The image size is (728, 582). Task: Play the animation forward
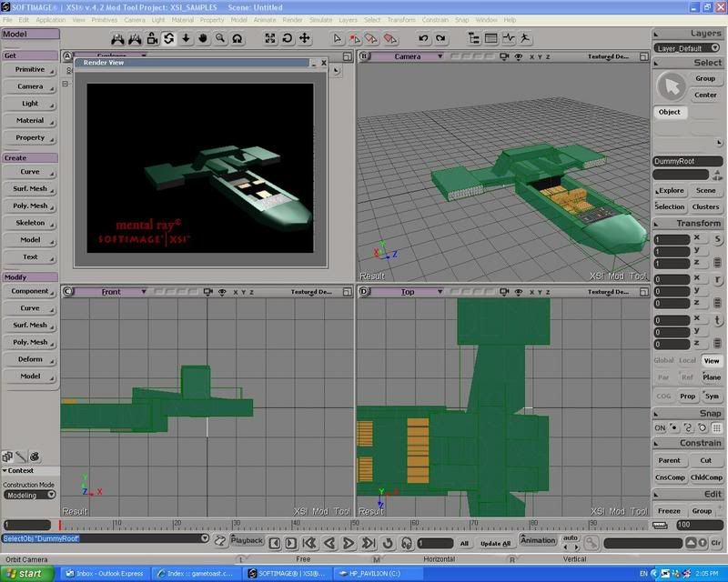tap(349, 543)
